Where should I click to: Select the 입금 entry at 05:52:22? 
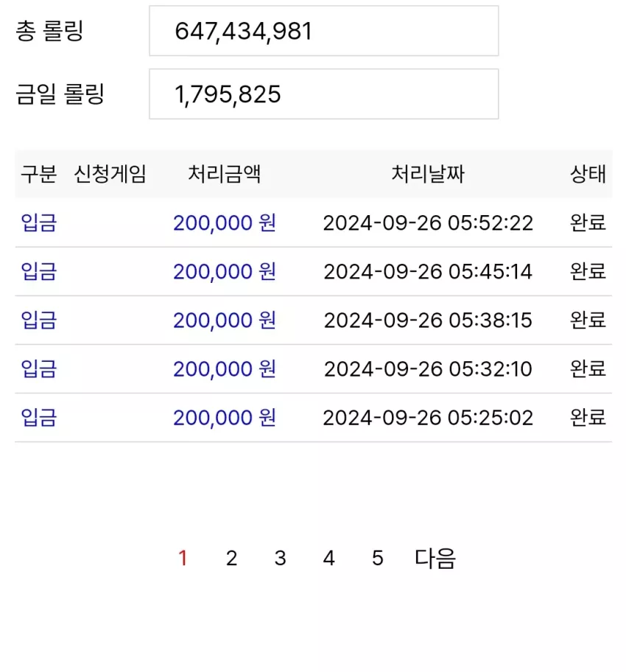(x=38, y=223)
